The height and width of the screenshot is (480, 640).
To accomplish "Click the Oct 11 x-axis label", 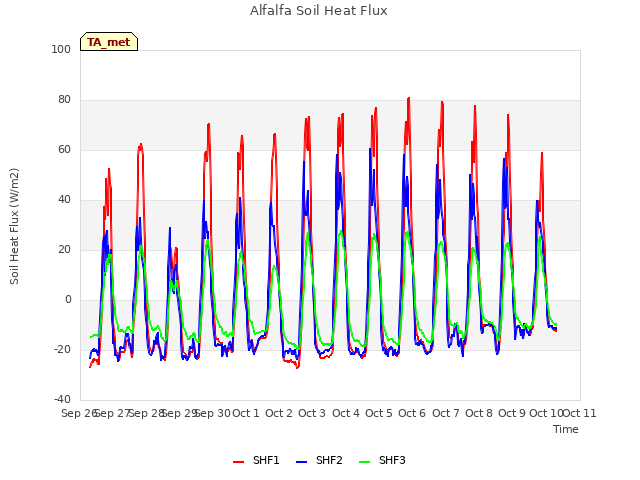I will [x=580, y=413].
